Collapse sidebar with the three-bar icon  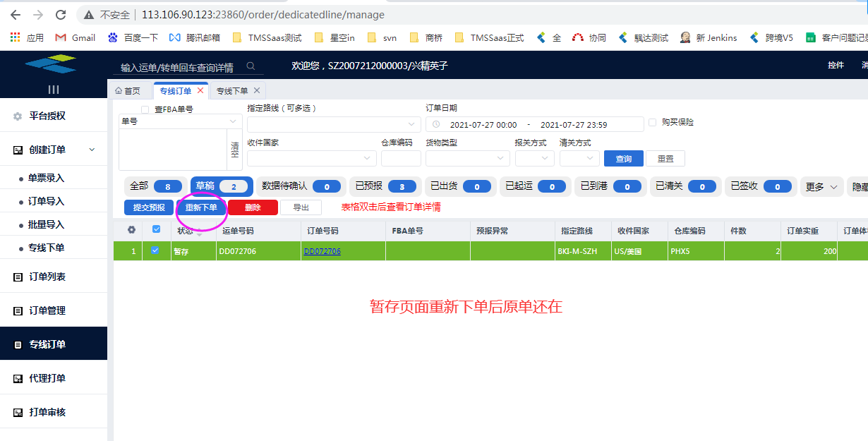coord(54,89)
